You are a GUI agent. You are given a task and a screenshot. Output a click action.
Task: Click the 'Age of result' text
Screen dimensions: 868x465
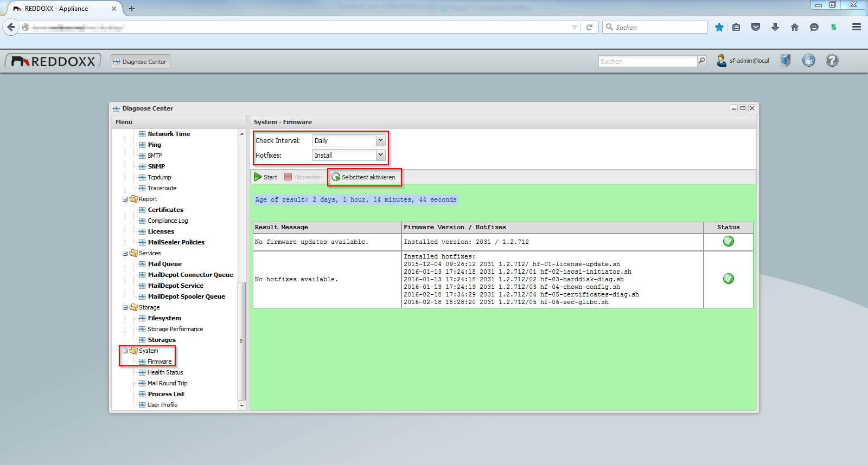(x=356, y=199)
